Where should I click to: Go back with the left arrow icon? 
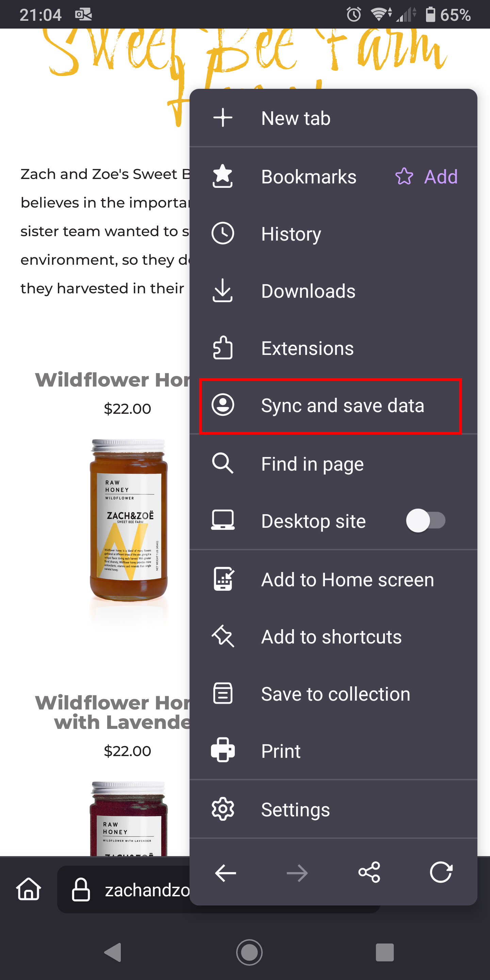coord(225,873)
